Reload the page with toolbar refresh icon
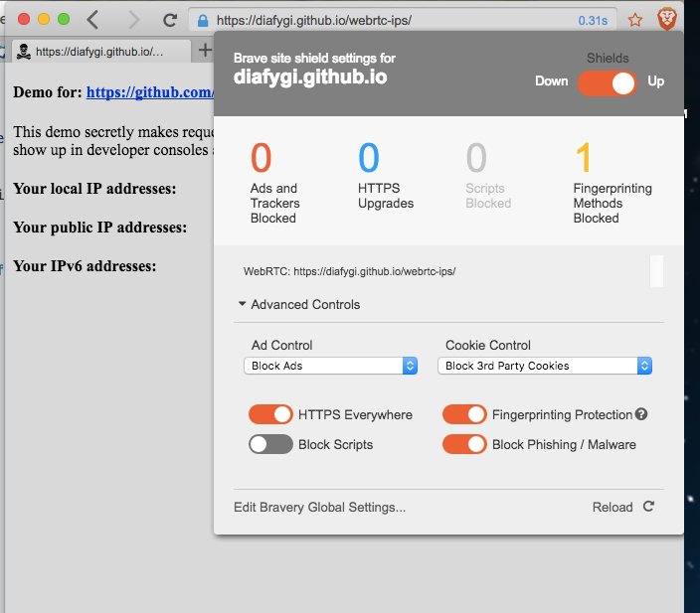The width and height of the screenshot is (700, 613). [x=170, y=20]
